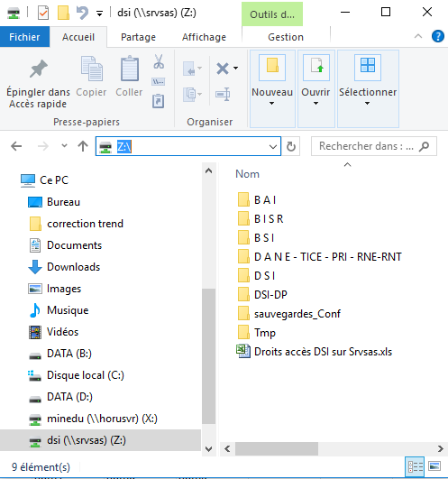Click the Rename icon in Organiser
This screenshot has width=448, height=479.
[223, 94]
